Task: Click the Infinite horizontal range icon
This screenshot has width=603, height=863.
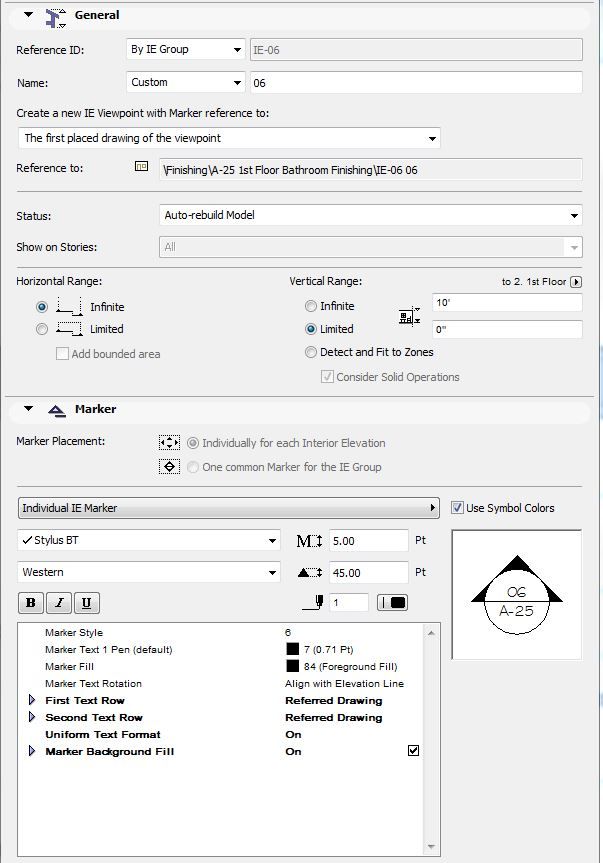Action: coord(69,307)
